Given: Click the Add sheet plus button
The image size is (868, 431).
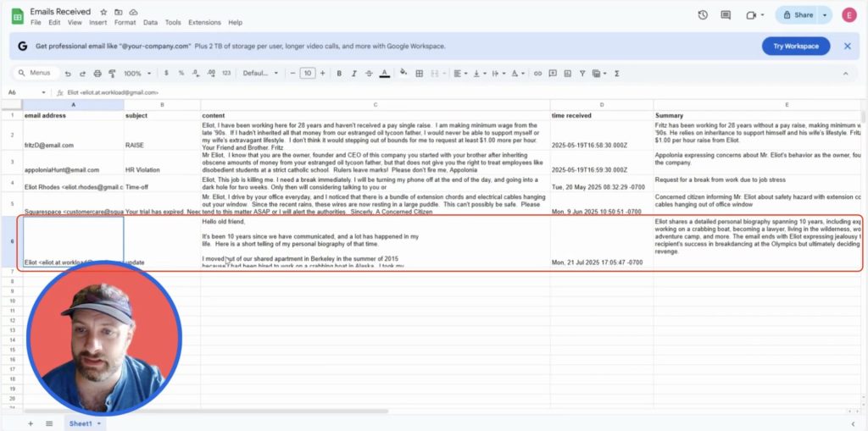Looking at the screenshot, I should click(x=31, y=423).
